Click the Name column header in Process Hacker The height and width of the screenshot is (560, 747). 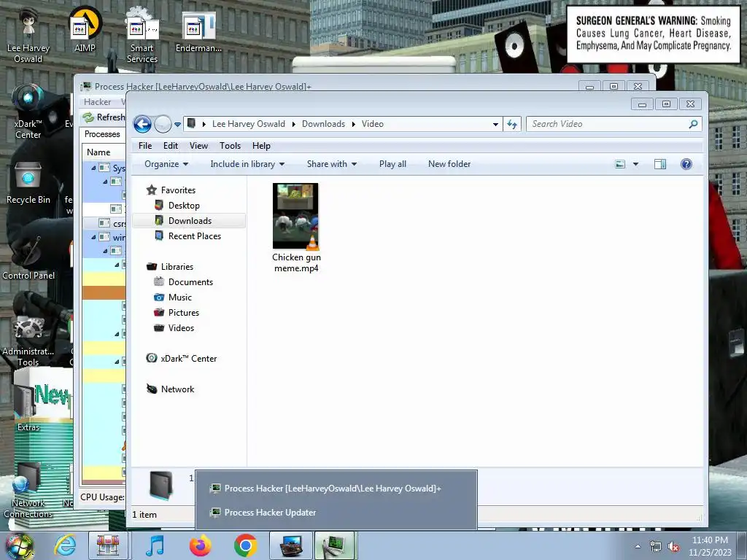(98, 152)
